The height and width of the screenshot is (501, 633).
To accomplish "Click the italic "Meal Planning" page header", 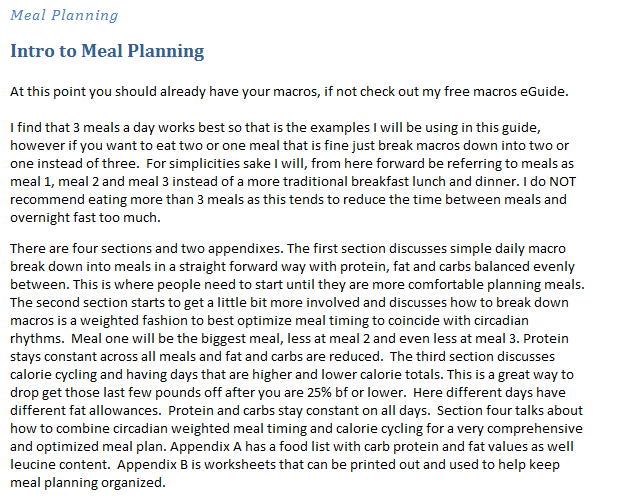I will 64,15.
